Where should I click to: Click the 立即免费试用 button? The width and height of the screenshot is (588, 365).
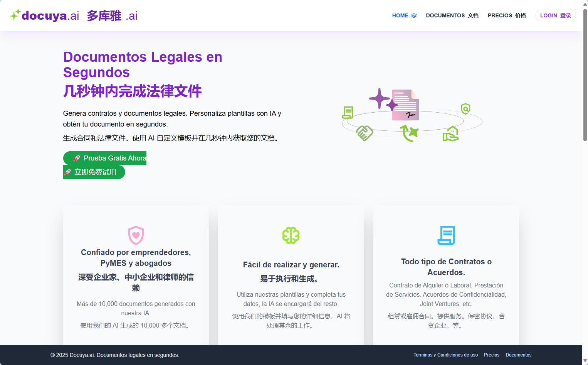click(94, 172)
